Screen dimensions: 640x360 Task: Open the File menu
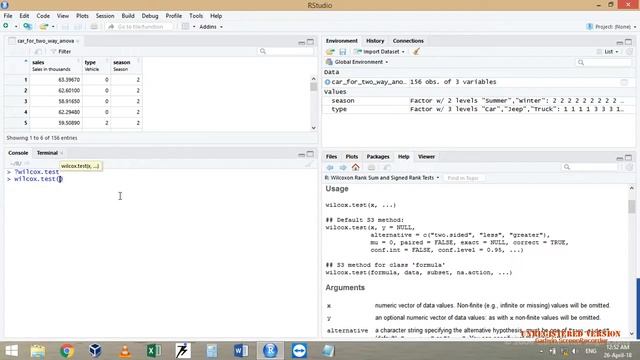(8, 16)
